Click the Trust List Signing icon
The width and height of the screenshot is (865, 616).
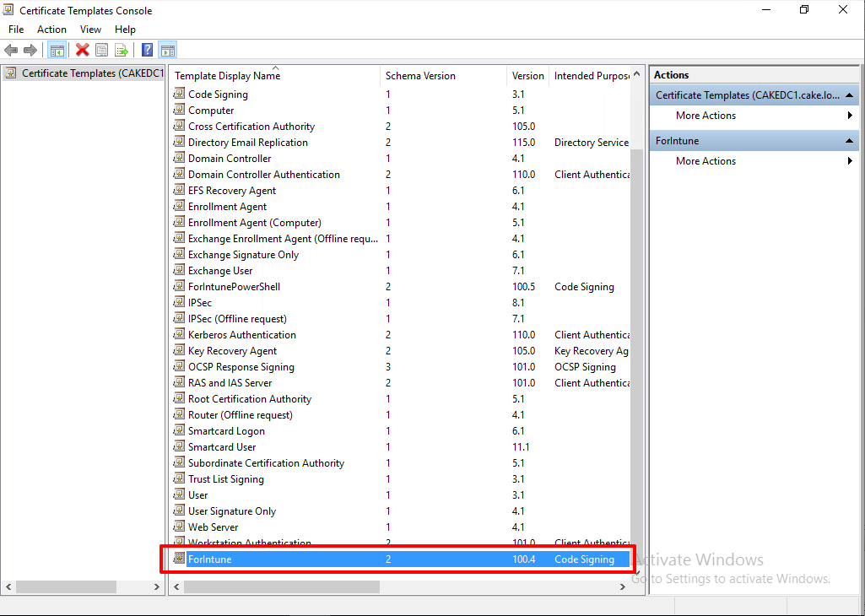[x=179, y=478]
